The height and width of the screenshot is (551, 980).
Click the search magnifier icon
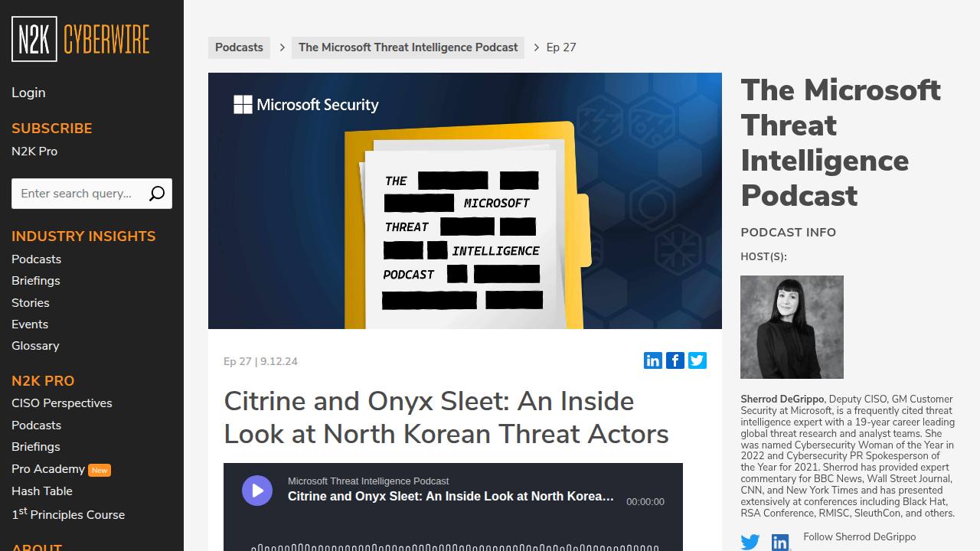(157, 194)
